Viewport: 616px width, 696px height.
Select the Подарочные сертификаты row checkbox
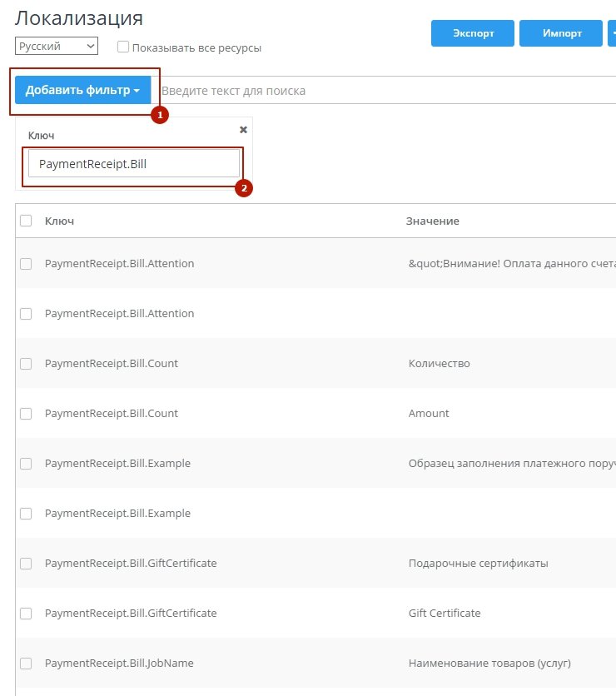click(26, 564)
